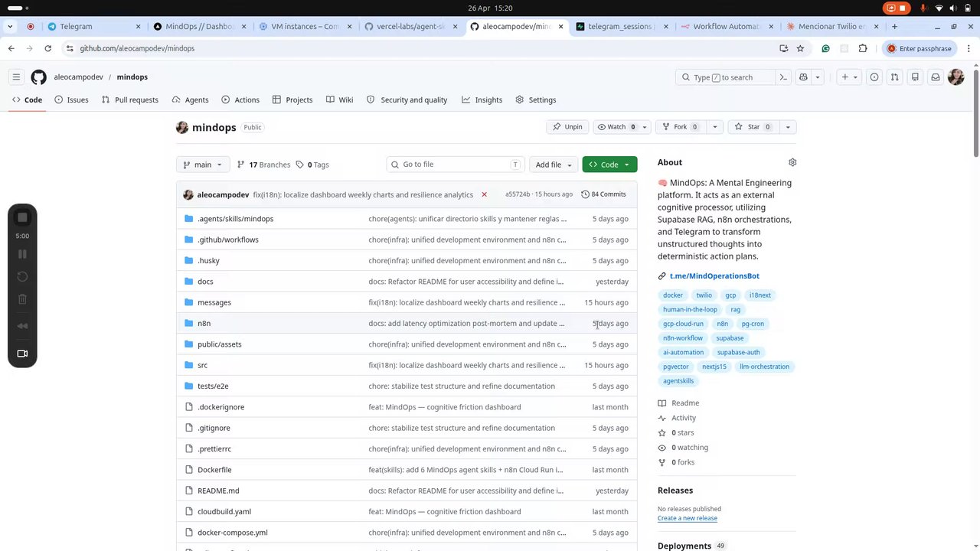
Task: Open the t.me/MindOperationsBot link
Action: pos(714,276)
